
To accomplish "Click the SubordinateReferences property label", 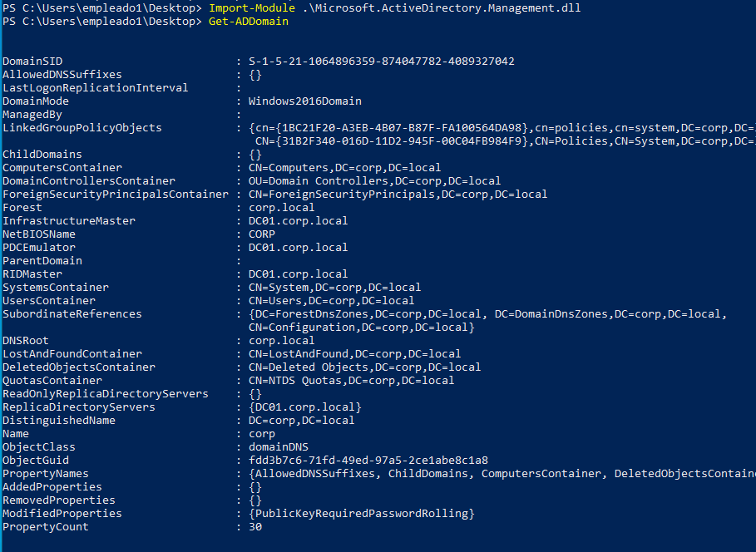I will [x=72, y=314].
